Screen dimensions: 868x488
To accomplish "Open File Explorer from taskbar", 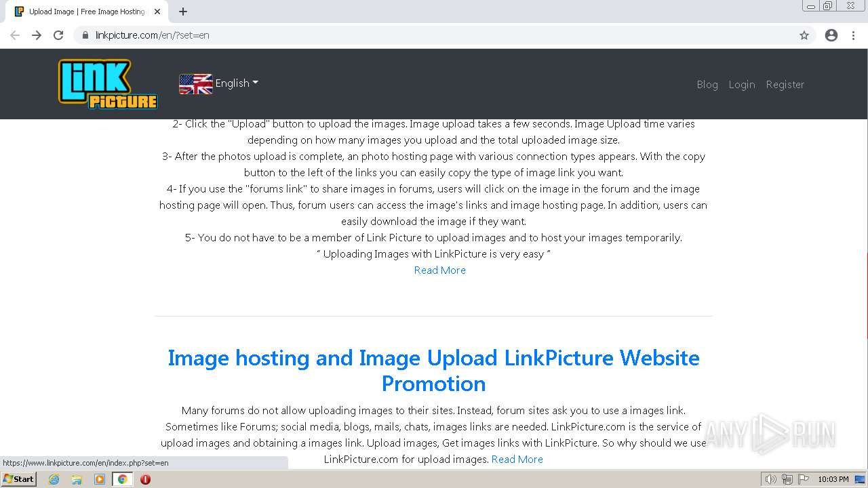I will (77, 479).
